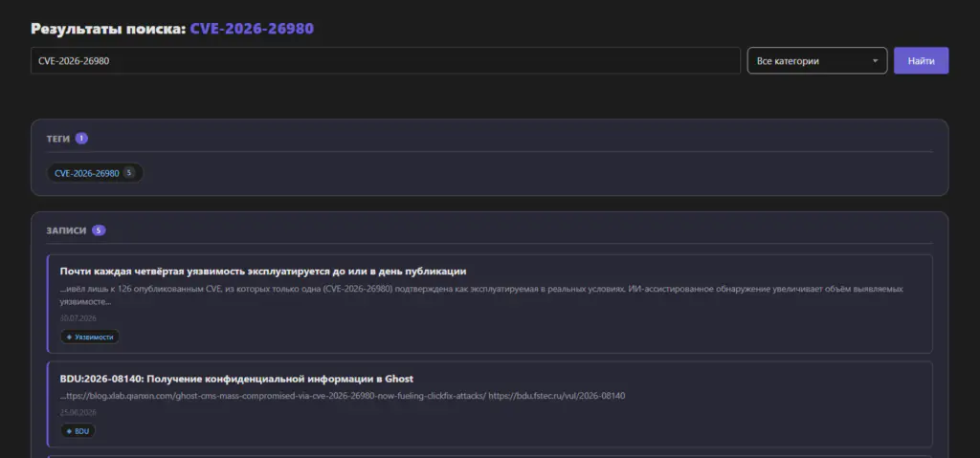This screenshot has height=458, width=980.
Task: Click the Результаты поиска page heading
Action: pyautogui.click(x=172, y=29)
